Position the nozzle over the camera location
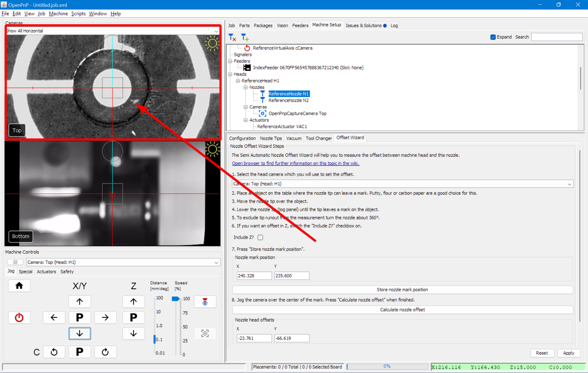The image size is (588, 373). pyautogui.click(x=205, y=302)
